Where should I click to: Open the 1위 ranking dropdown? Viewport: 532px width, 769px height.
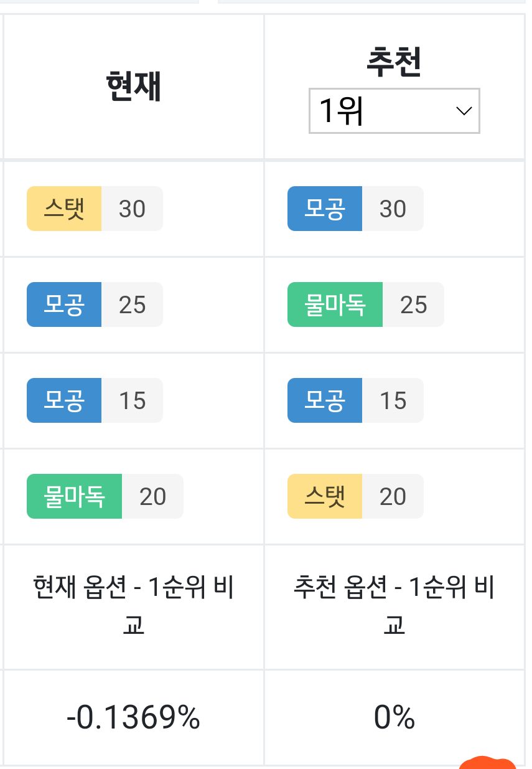pos(394,111)
